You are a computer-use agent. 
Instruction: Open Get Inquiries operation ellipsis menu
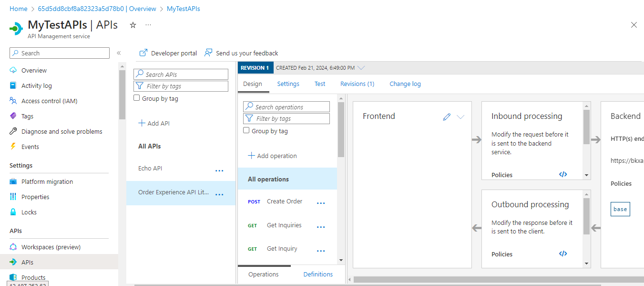(x=321, y=227)
